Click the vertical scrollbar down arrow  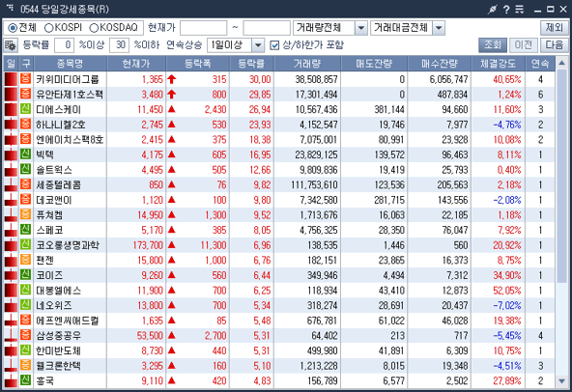[561, 381]
